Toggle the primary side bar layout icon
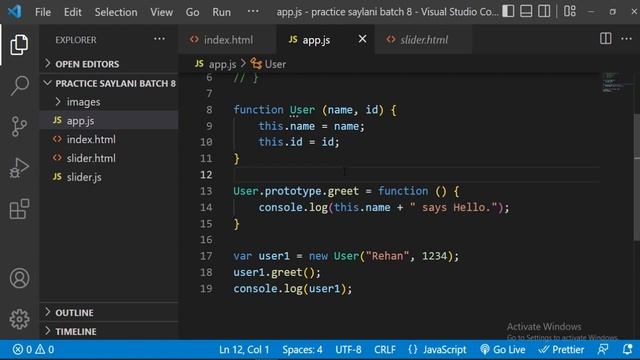Screen dimensions: 640x360 pyautogui.click(x=508, y=11)
